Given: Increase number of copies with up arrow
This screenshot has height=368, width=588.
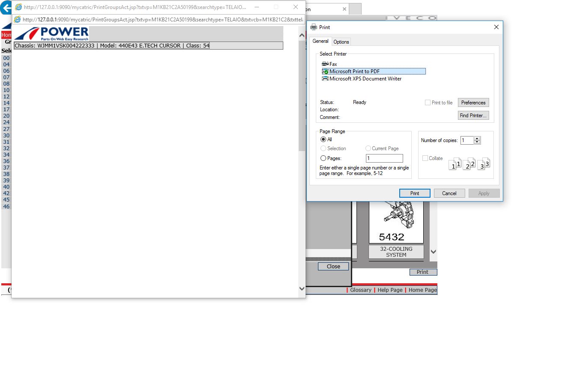Looking at the screenshot, I should (477, 138).
